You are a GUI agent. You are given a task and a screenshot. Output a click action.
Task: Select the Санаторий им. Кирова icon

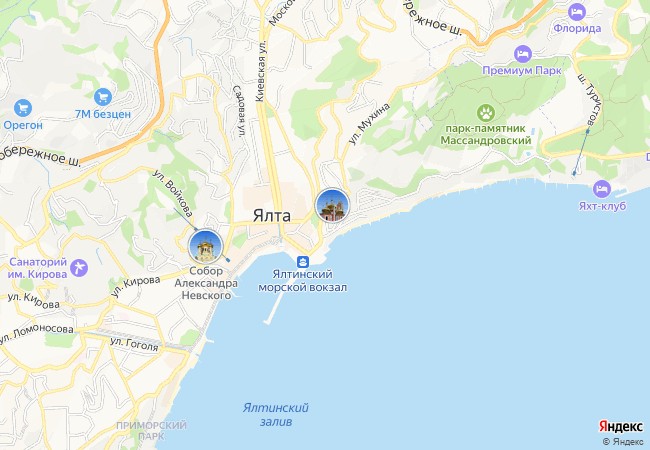(79, 268)
